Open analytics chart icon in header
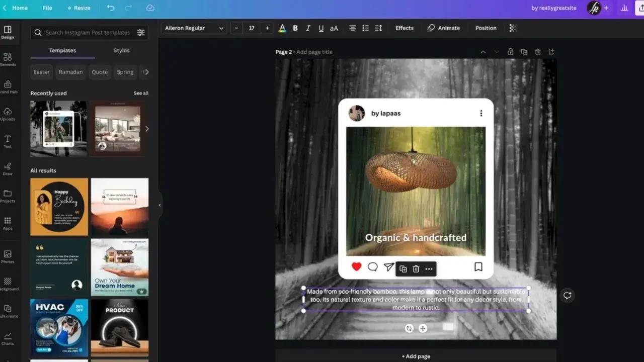Viewport: 644px width, 362px height. pyautogui.click(x=624, y=8)
